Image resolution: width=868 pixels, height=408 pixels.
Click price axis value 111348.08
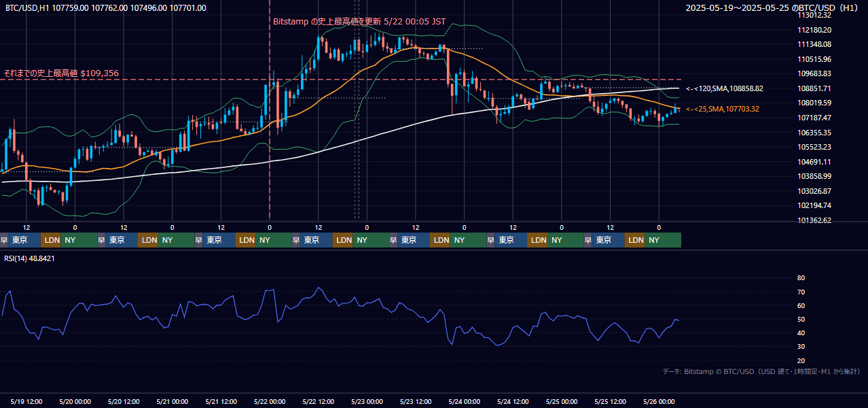pos(814,44)
